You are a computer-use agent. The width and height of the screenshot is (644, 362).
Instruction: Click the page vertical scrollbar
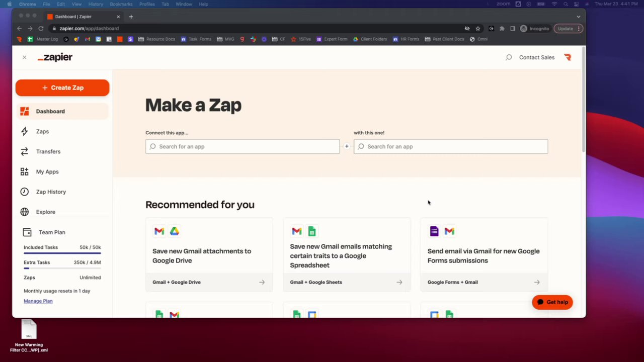click(x=583, y=101)
